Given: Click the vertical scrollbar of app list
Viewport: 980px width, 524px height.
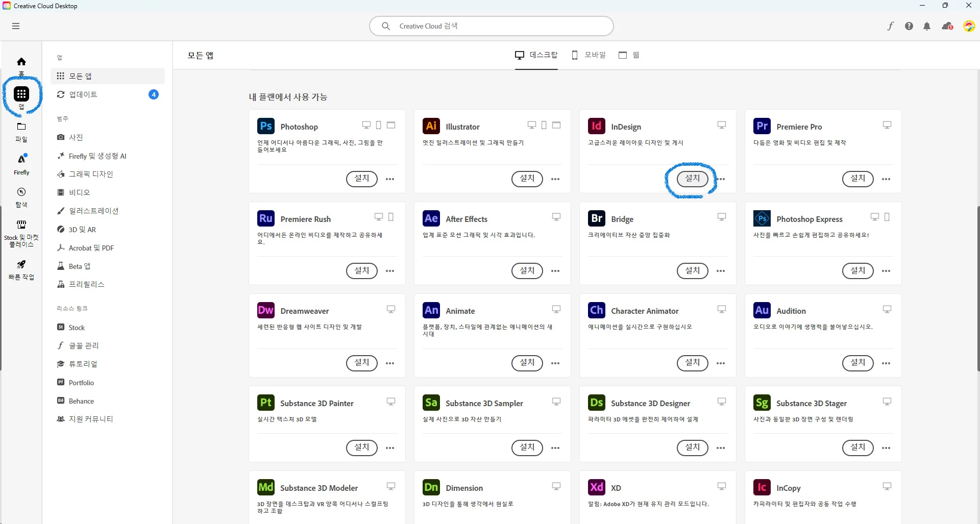Looking at the screenshot, I should (978, 288).
